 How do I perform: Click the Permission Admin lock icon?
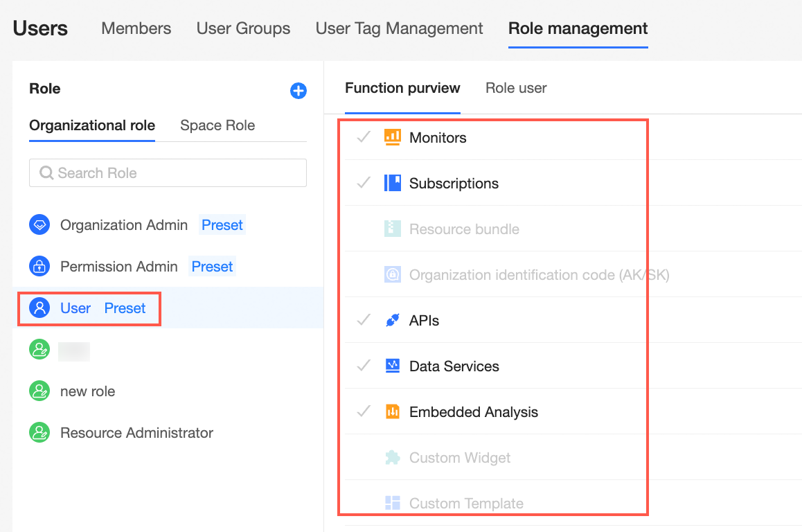point(39,266)
